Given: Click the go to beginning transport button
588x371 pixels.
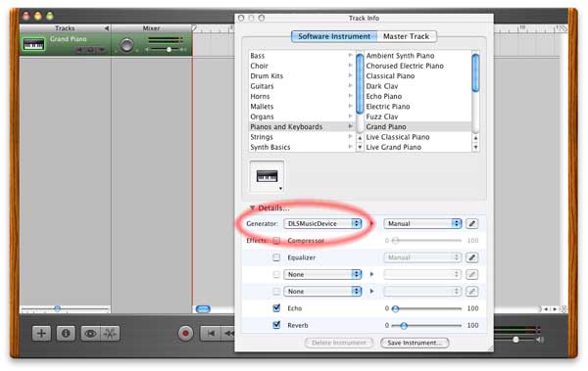Looking at the screenshot, I should (x=211, y=333).
